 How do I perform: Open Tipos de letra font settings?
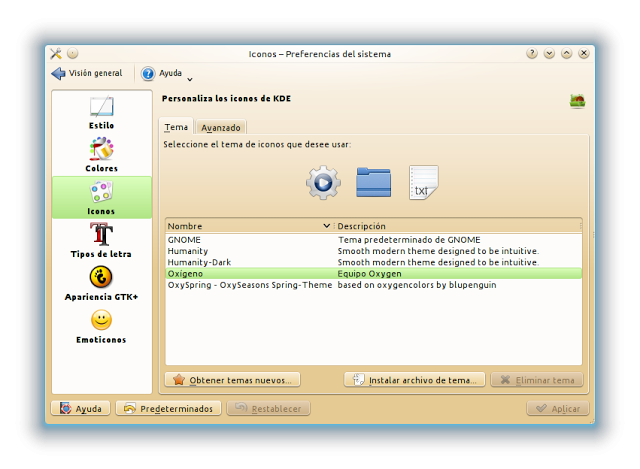click(x=101, y=240)
